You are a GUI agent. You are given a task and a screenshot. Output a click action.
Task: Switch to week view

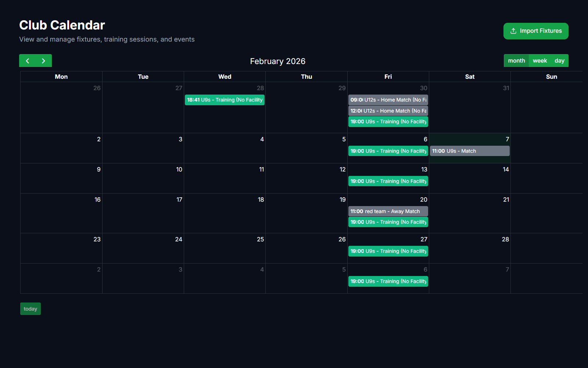[x=539, y=61]
